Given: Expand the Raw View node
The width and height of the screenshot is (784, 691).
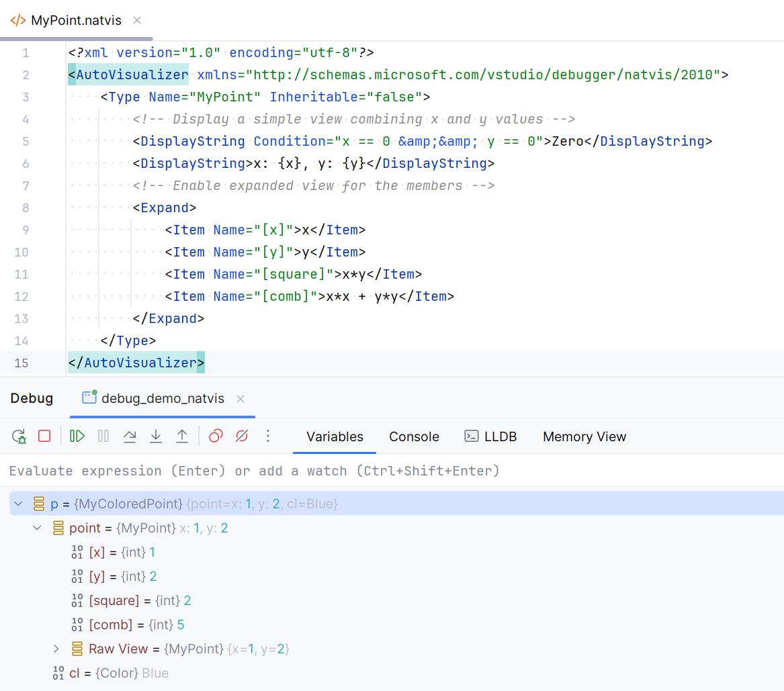Looking at the screenshot, I should tap(56, 648).
